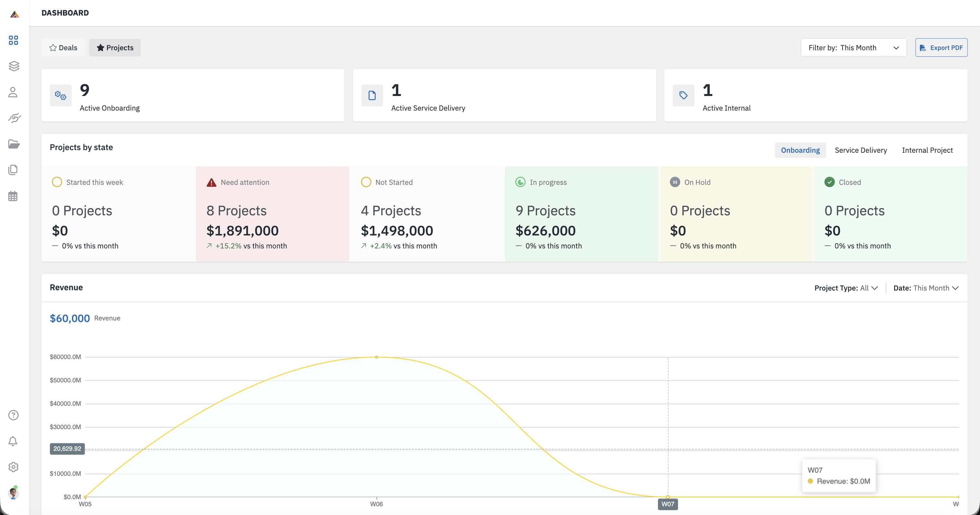Open the settings gear icon
The width and height of the screenshot is (980, 515).
tap(13, 467)
